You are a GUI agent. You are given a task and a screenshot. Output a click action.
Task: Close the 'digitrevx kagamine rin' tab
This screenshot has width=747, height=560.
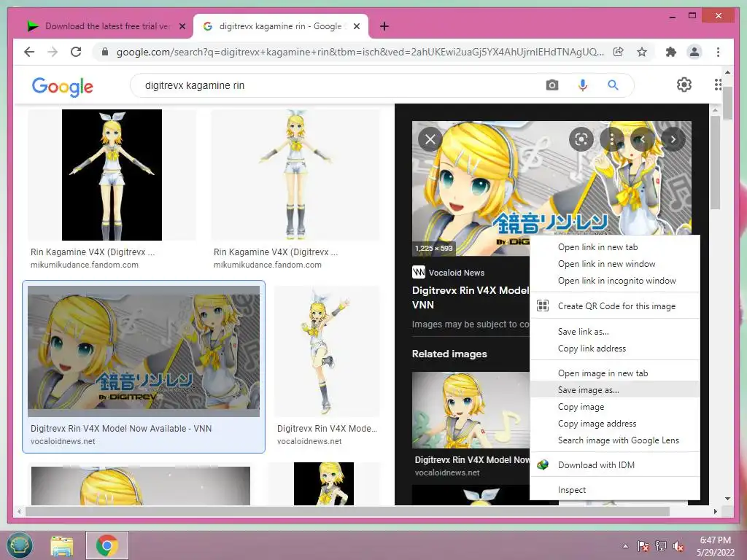(x=356, y=27)
